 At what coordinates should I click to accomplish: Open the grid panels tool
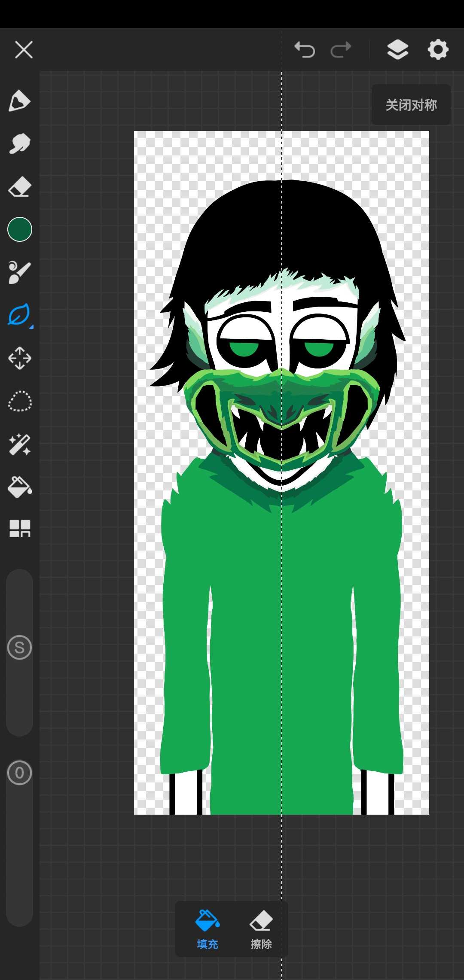tap(20, 529)
